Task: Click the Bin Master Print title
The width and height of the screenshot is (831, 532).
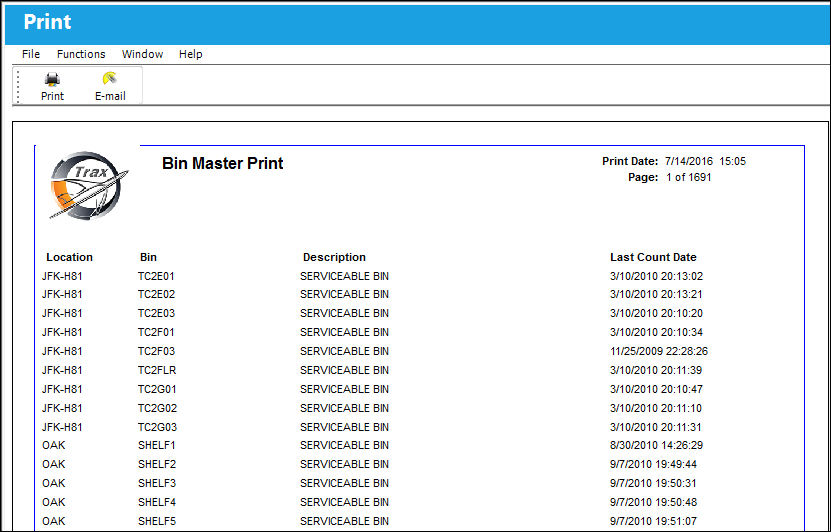Action: click(x=223, y=163)
